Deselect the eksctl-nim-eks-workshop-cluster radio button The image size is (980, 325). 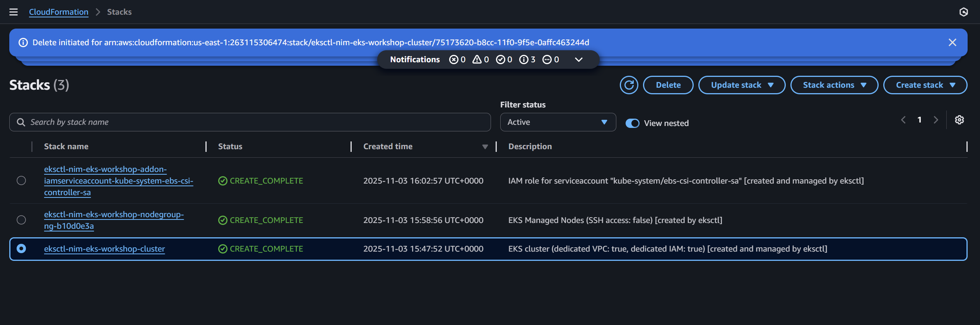coord(21,248)
